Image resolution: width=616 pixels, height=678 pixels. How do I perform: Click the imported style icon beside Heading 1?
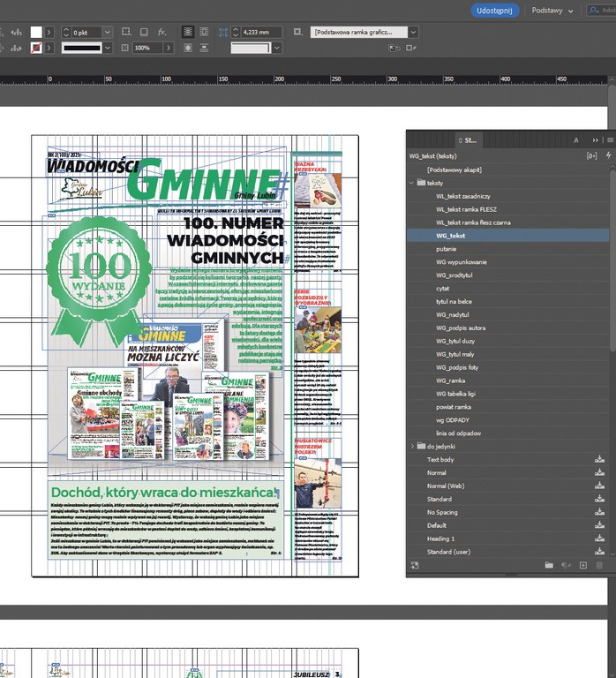coord(600,539)
